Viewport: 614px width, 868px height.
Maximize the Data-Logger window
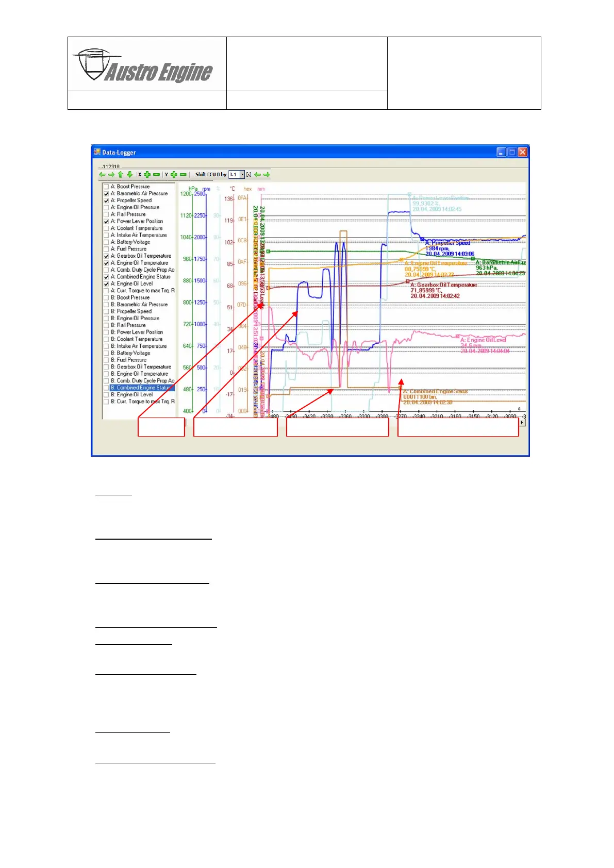click(x=512, y=152)
